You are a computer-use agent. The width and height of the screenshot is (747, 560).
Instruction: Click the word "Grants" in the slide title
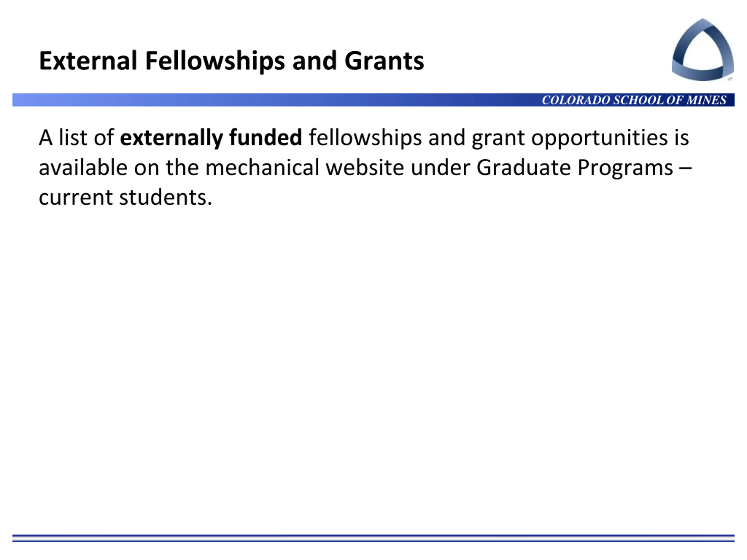click(x=384, y=61)
